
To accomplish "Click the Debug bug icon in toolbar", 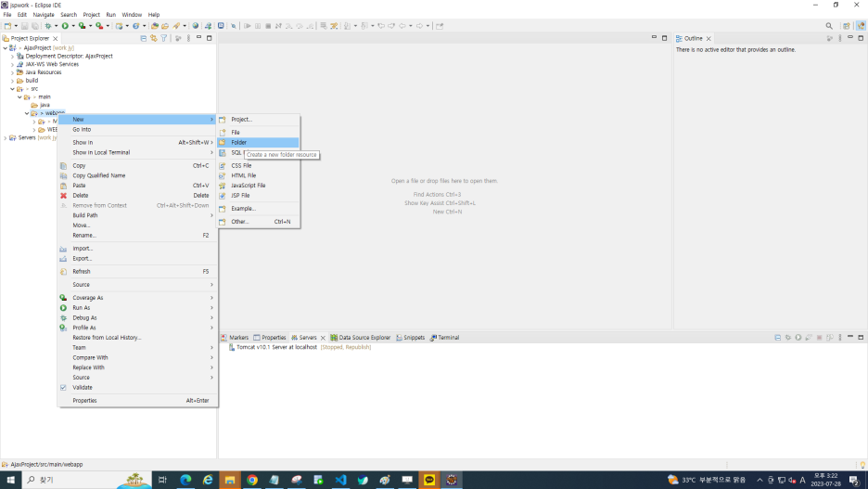I will tap(48, 26).
